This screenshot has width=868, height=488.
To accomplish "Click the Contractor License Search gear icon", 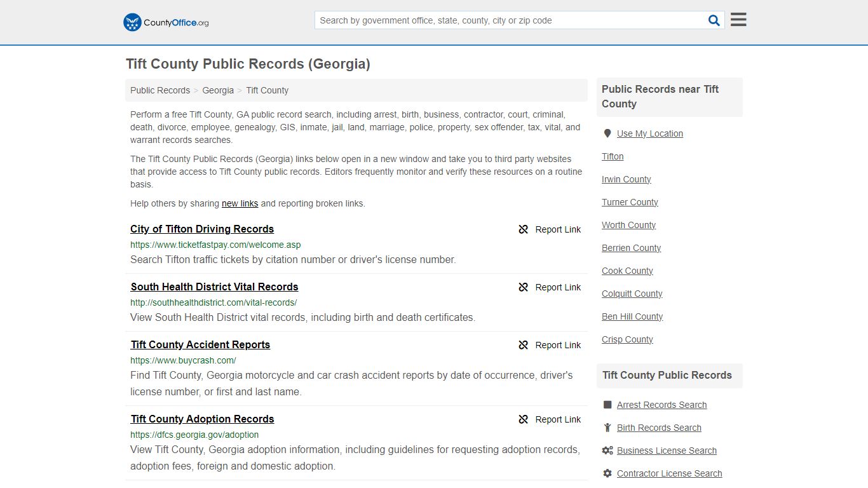I will point(607,473).
